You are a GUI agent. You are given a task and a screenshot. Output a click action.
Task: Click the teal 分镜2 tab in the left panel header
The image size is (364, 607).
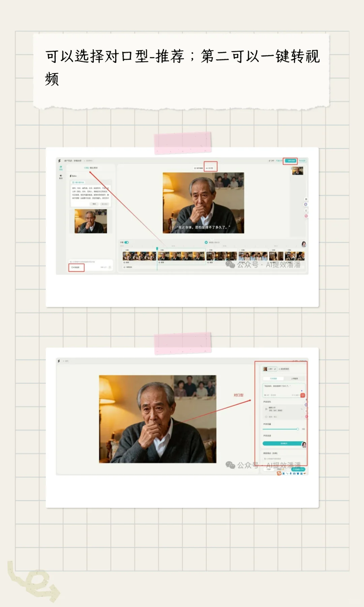[x=86, y=168]
